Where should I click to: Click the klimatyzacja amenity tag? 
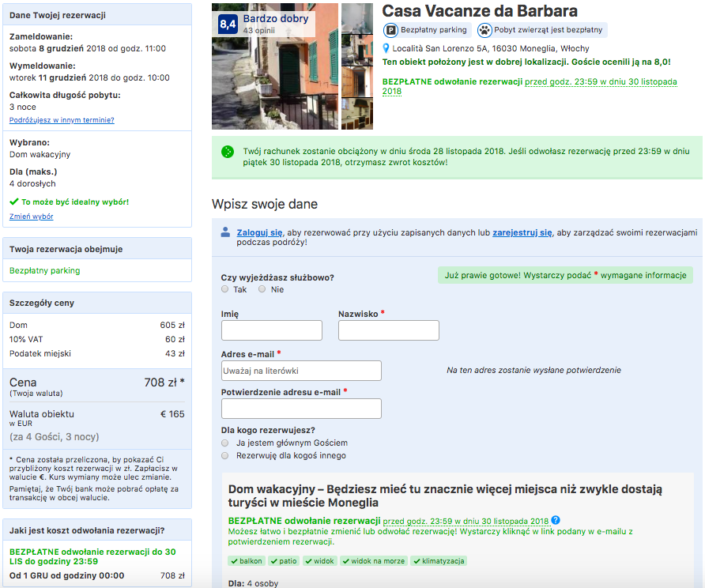coord(439,561)
